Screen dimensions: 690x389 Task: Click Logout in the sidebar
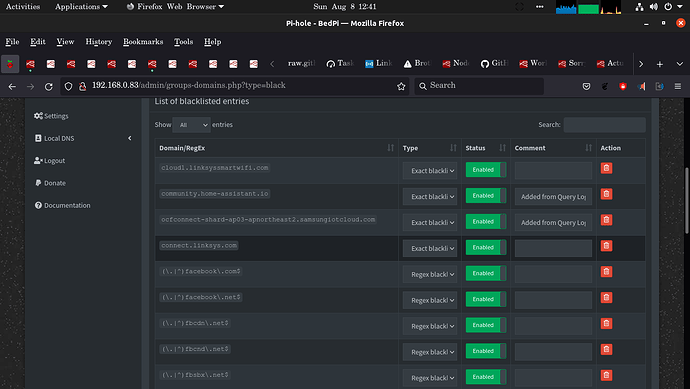point(49,161)
